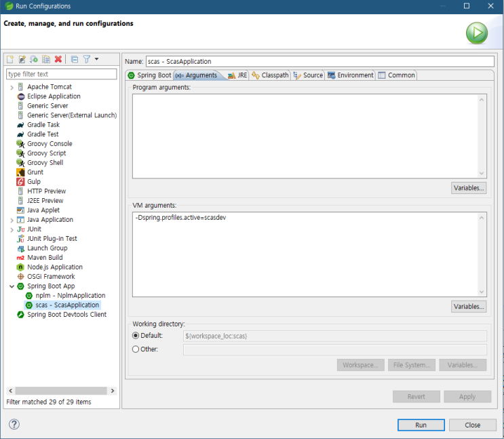This screenshot has width=504, height=439.
Task: Delete selected launch configuration with red X
Action: [x=58, y=59]
